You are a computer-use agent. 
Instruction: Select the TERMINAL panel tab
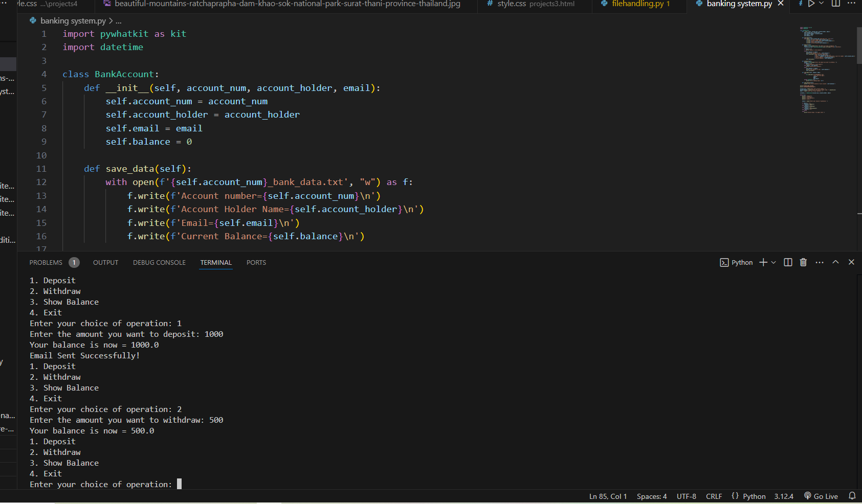(216, 263)
